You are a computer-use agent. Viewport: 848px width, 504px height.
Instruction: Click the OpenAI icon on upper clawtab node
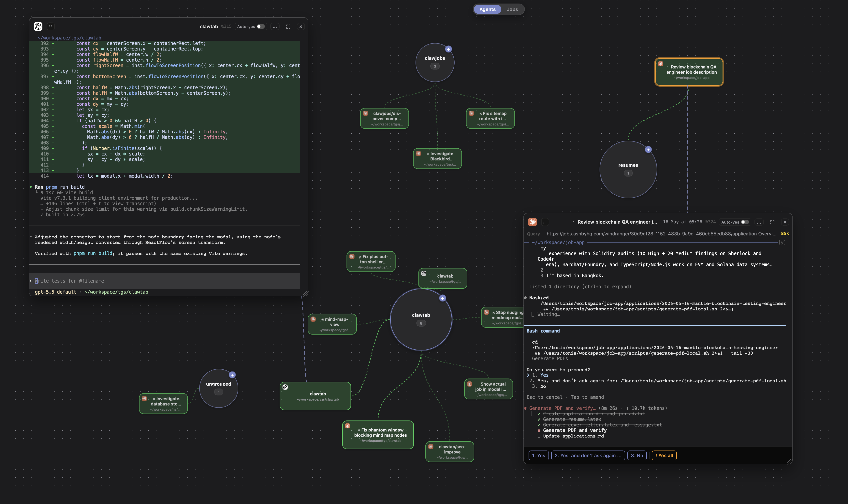[x=424, y=273]
